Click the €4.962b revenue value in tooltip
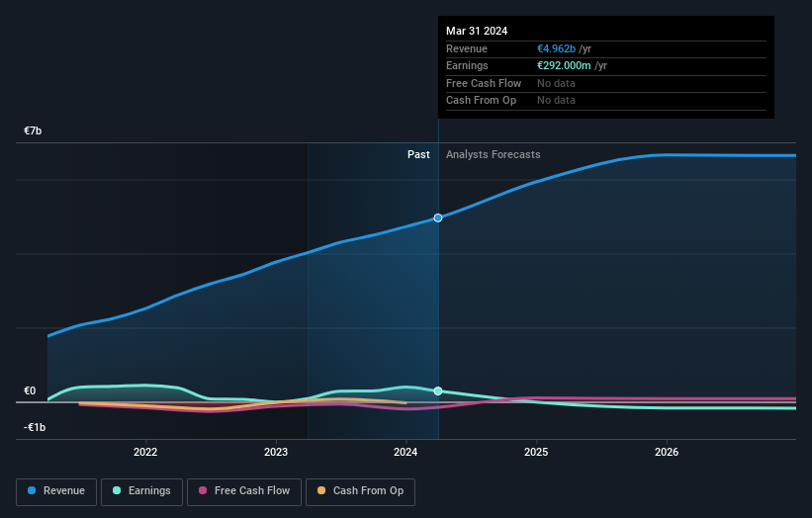Viewport: 812px width, 518px height. coord(556,48)
